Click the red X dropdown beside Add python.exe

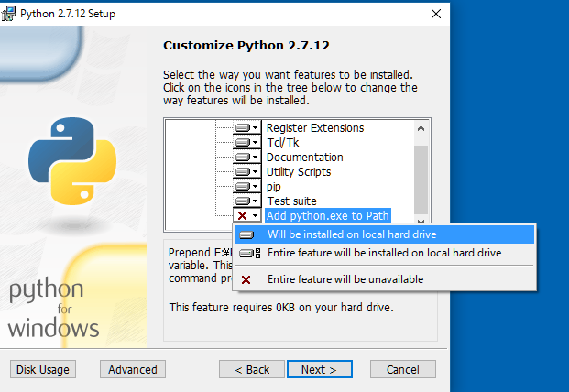pos(246,216)
